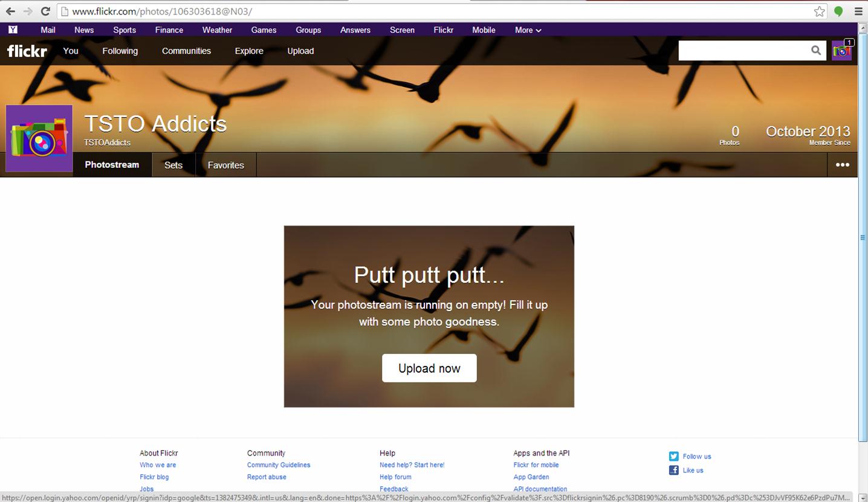Image resolution: width=868 pixels, height=502 pixels.
Task: Open Groups in the Yahoo bar
Action: point(308,30)
